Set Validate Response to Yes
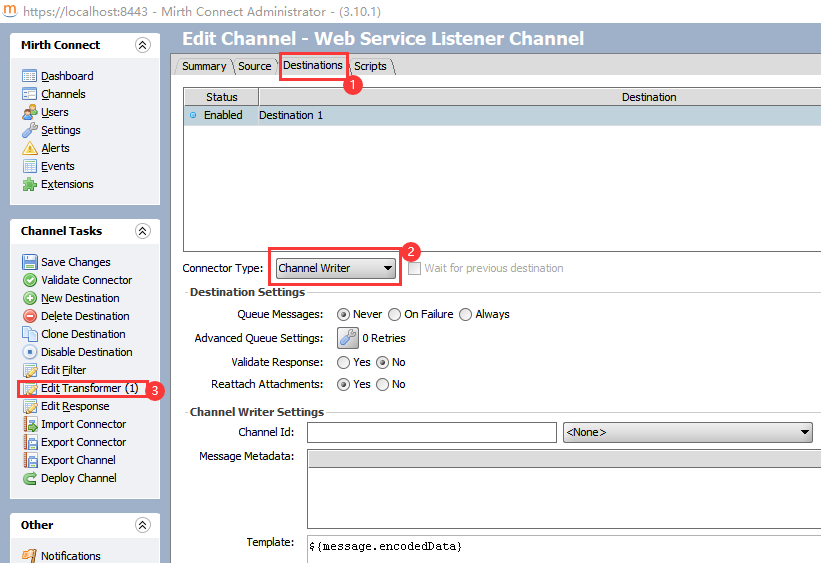 343,362
